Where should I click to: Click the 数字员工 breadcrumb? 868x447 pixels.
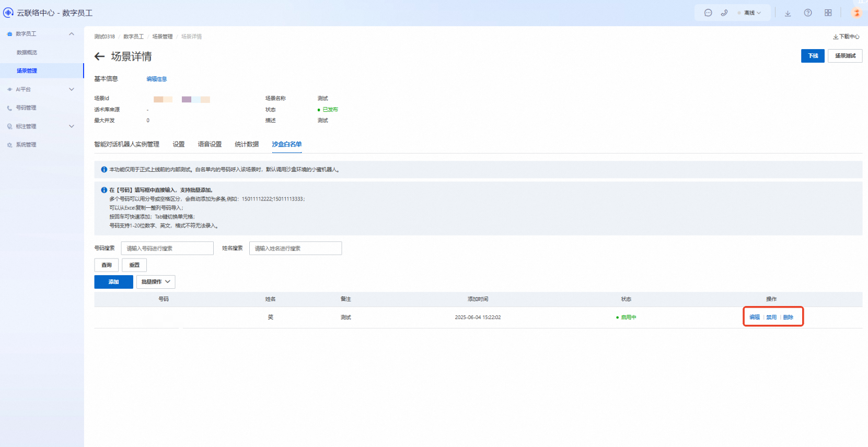(x=133, y=37)
